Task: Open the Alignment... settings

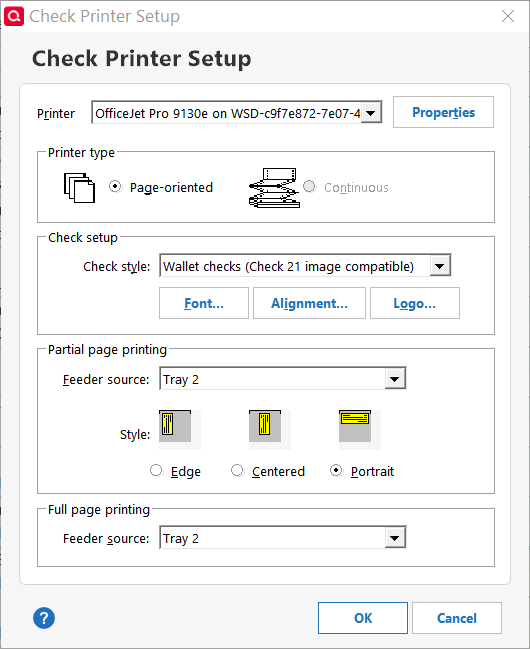Action: (309, 303)
